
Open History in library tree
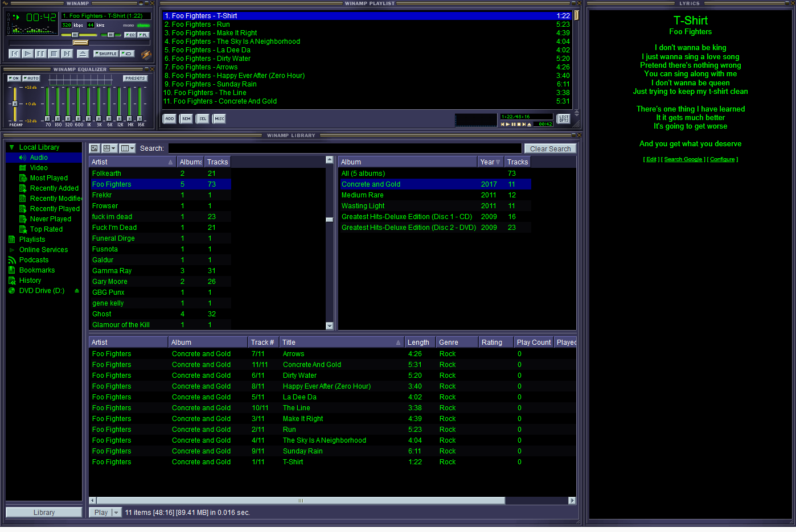coord(30,281)
